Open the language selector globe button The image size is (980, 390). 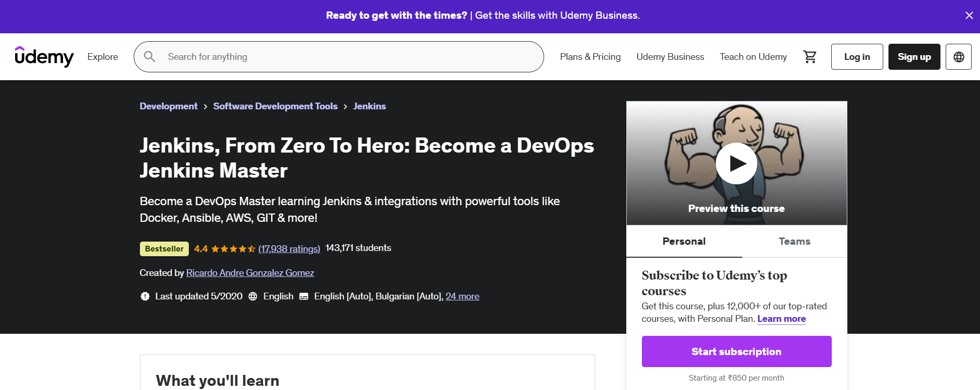click(958, 57)
